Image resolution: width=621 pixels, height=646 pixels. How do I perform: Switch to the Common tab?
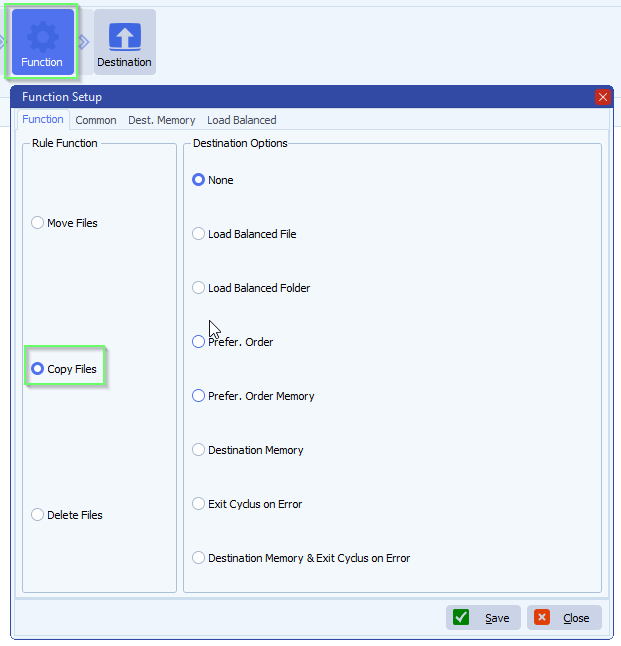(x=96, y=120)
